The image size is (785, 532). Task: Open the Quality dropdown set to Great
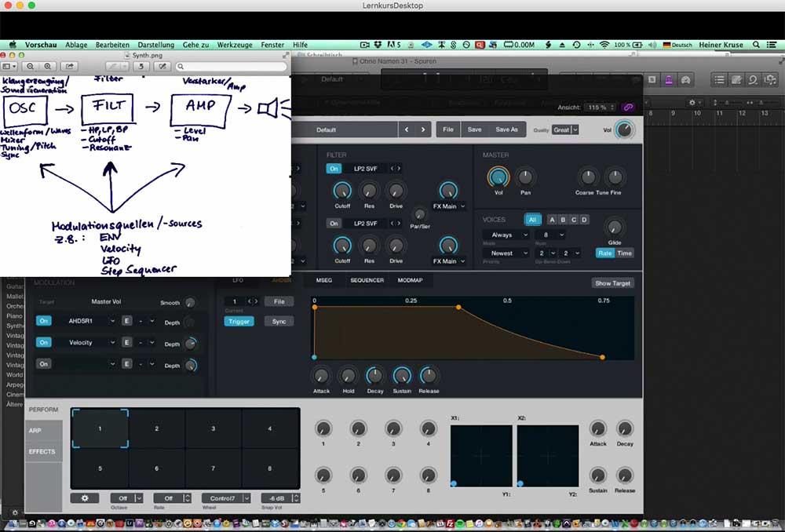(x=565, y=130)
